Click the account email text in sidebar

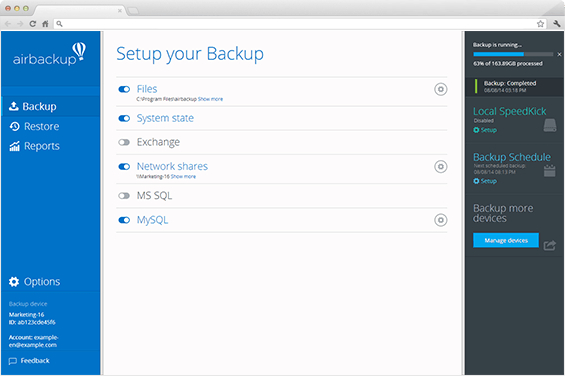(x=33, y=341)
